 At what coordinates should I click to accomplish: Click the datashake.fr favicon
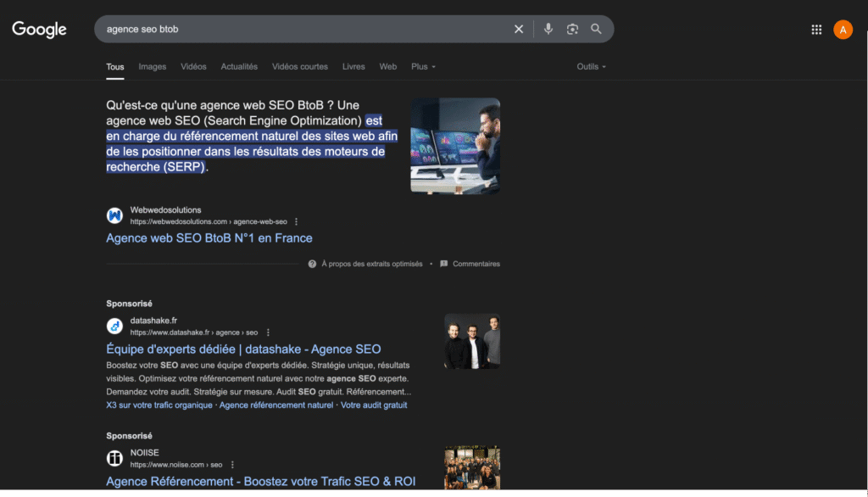pyautogui.click(x=114, y=326)
